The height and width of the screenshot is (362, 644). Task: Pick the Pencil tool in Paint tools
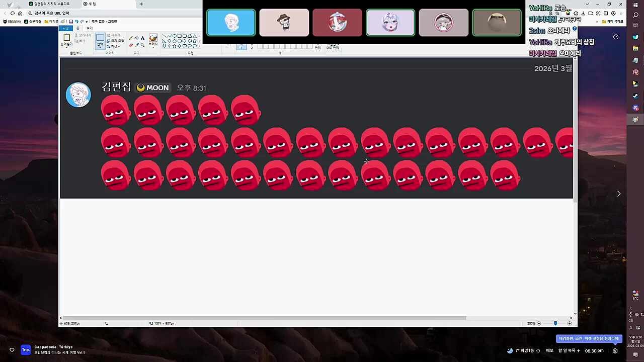131,38
